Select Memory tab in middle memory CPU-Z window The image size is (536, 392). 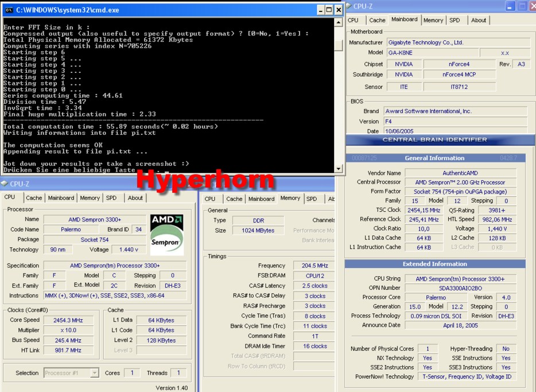tap(290, 198)
